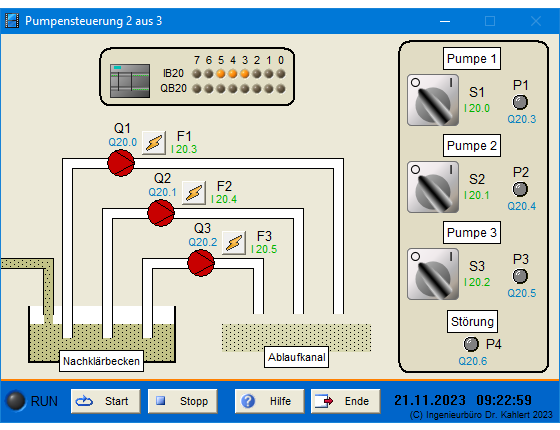This screenshot has height=430, width=560.
Task: Click the RUN status lamp
Action: (x=16, y=401)
